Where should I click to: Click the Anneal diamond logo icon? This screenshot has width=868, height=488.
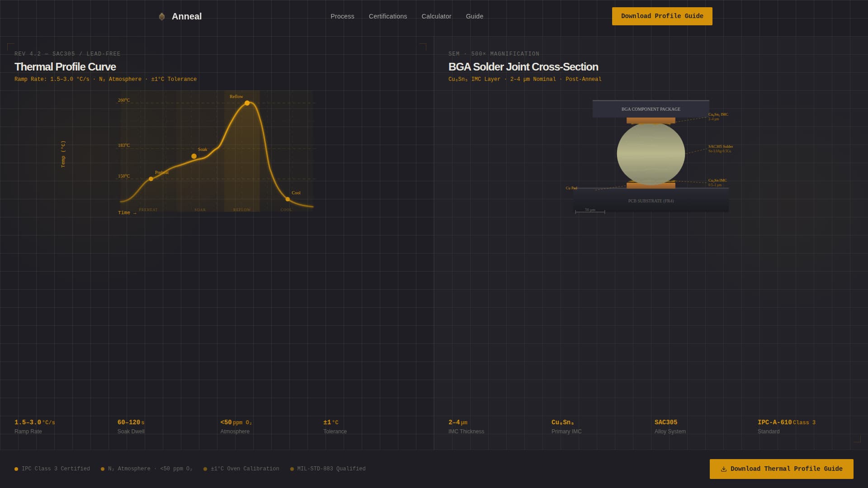(162, 16)
